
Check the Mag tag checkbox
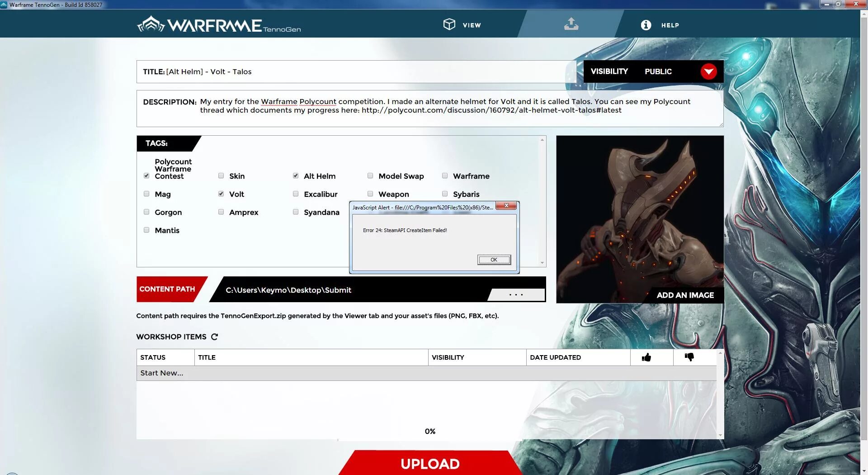pos(146,194)
